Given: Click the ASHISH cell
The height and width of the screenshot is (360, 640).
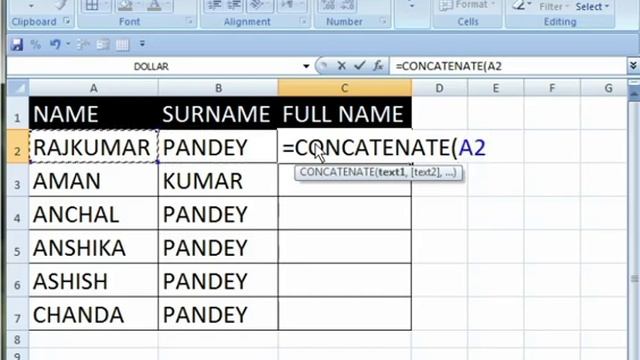Looking at the screenshot, I should click(93, 280).
